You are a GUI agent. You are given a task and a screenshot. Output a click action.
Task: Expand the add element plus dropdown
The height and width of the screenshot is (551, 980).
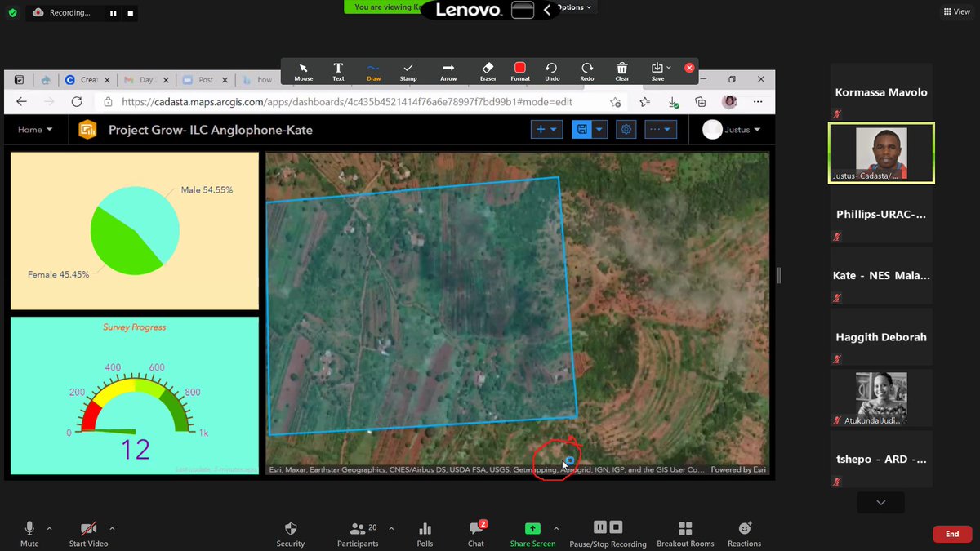[x=546, y=130]
